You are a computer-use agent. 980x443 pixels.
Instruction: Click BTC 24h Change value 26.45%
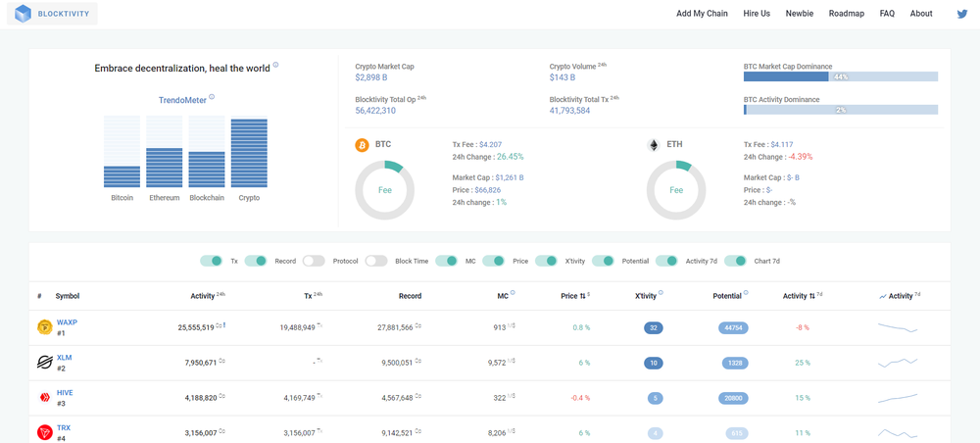click(x=511, y=156)
